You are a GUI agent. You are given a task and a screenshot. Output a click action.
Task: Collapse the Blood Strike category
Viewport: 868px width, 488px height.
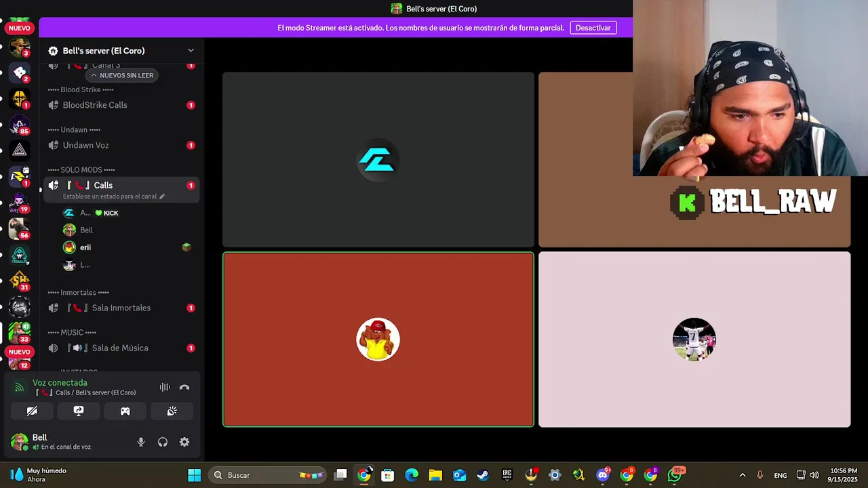coord(80,89)
